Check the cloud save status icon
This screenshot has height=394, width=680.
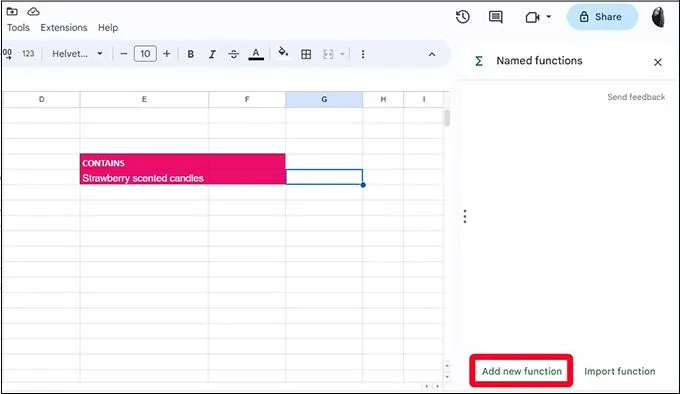(x=33, y=11)
